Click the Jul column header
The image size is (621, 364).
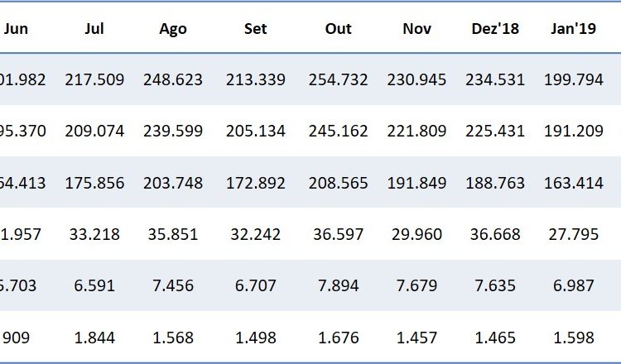pyautogui.click(x=94, y=29)
